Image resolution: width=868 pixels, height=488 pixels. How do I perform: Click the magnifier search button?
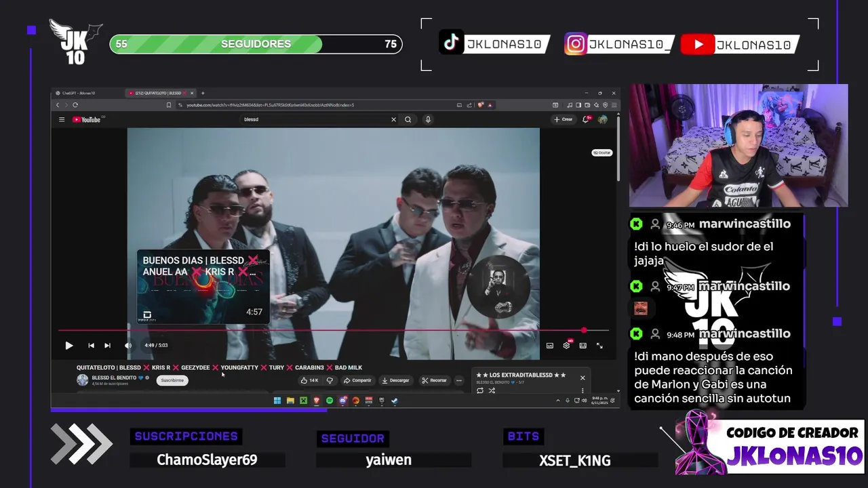tap(408, 119)
